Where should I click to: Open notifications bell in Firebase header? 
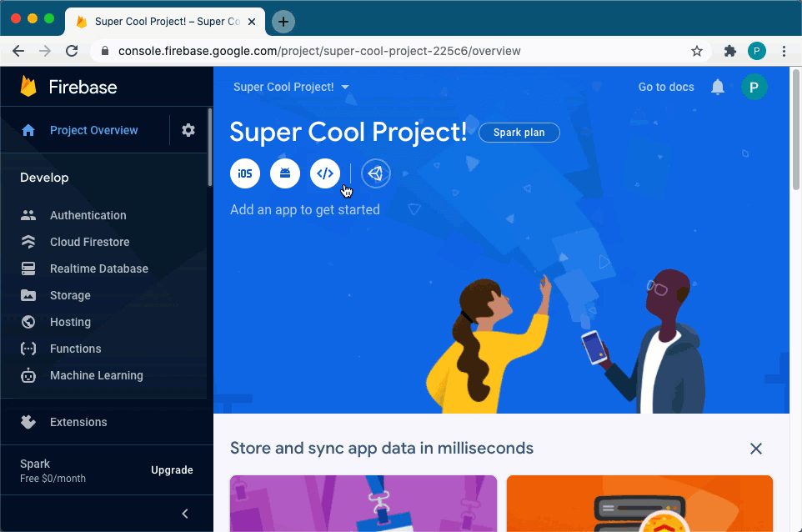718,87
